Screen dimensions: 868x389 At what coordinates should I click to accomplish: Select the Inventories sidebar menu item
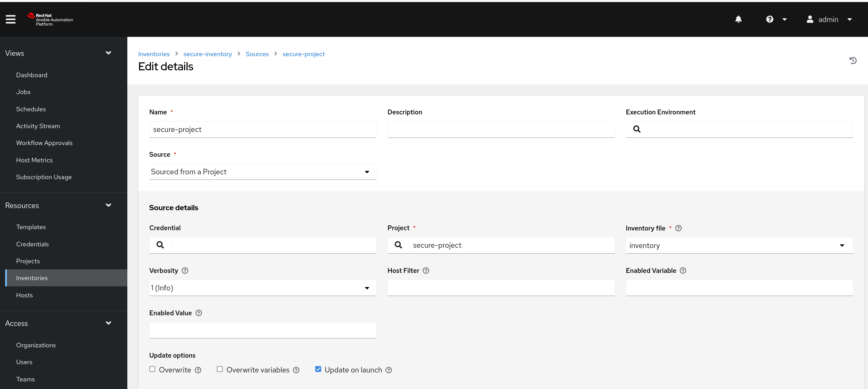coord(32,278)
